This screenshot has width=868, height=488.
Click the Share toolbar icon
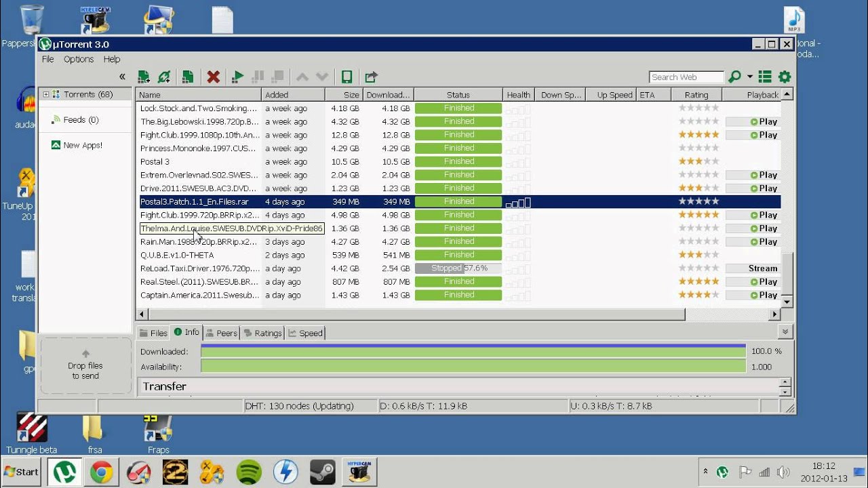[371, 77]
